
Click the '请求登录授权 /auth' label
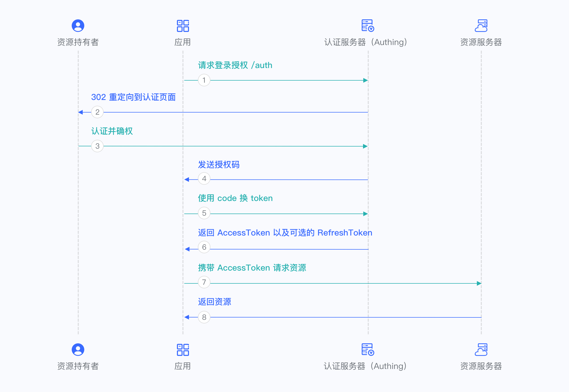235,65
